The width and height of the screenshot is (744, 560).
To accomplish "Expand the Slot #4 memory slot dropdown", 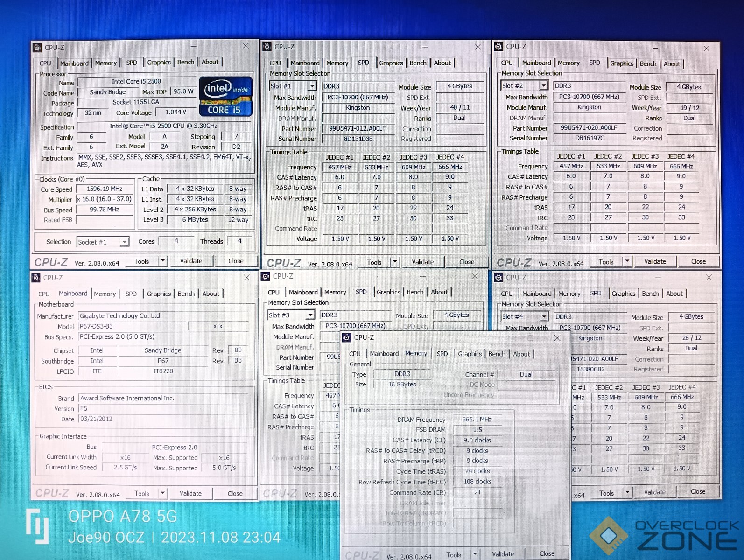I will coord(544,317).
